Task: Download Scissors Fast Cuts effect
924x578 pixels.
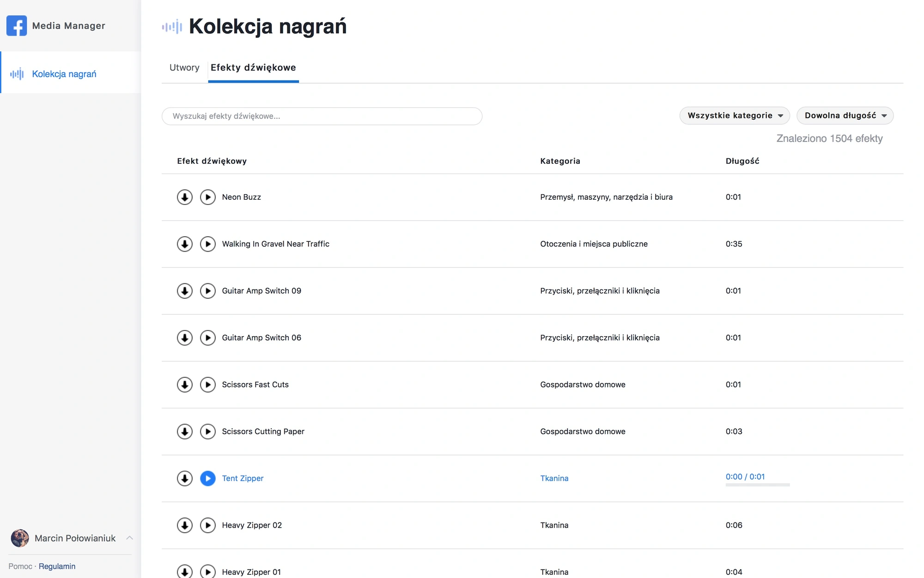Action: pyautogui.click(x=185, y=385)
